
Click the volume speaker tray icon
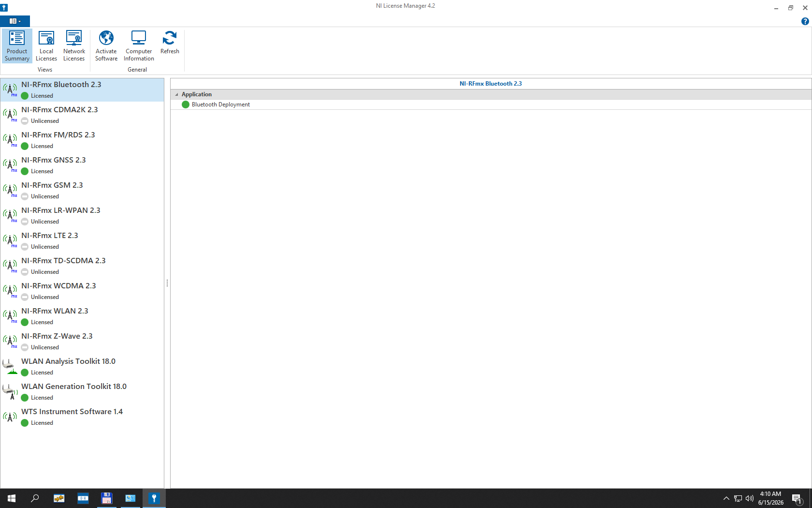(x=750, y=499)
